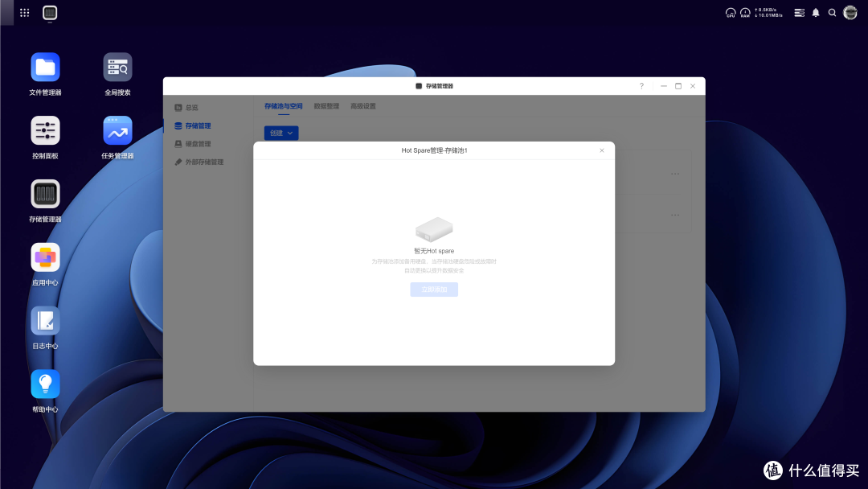The height and width of the screenshot is (489, 868).
Task: Check the RAM usage indicator
Action: 745,13
